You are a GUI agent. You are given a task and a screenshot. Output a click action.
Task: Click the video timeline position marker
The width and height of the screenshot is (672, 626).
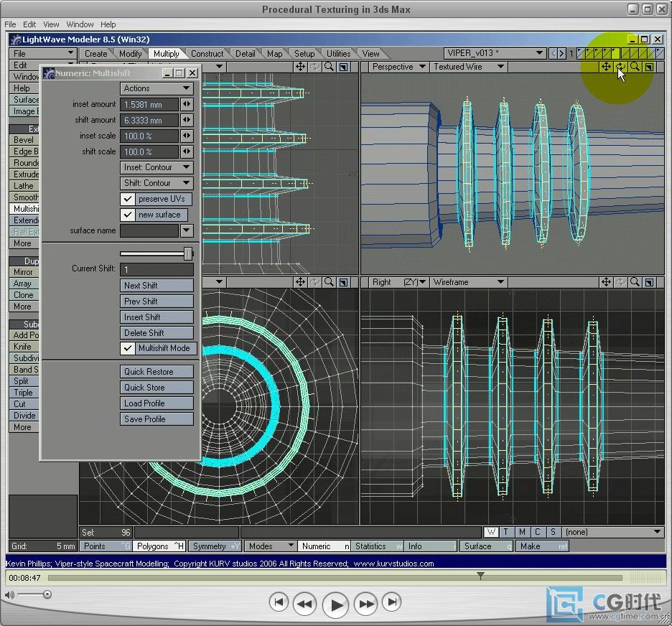point(480,576)
